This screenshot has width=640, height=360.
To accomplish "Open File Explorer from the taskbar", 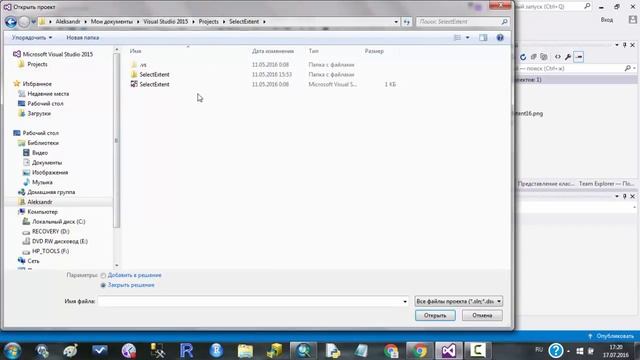I will [245, 351].
